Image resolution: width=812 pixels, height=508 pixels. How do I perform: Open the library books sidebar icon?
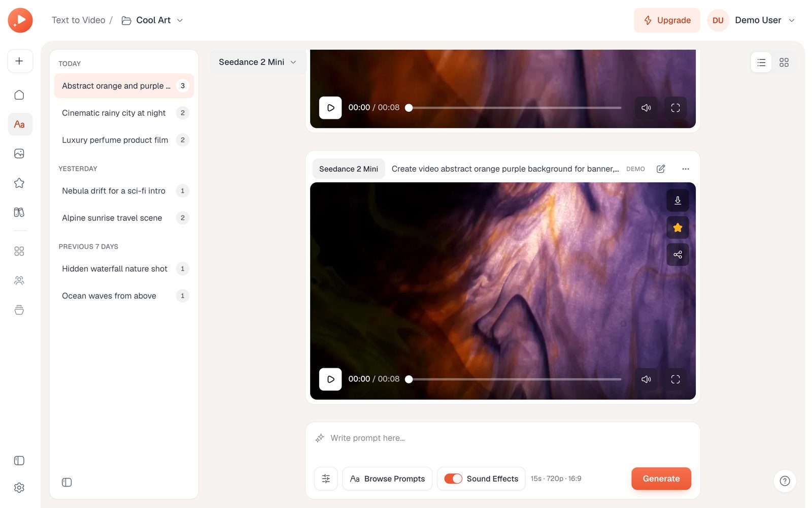(19, 212)
